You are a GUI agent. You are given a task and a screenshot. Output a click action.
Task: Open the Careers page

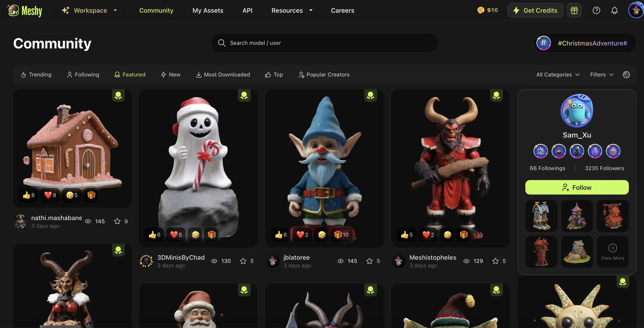pos(343,10)
